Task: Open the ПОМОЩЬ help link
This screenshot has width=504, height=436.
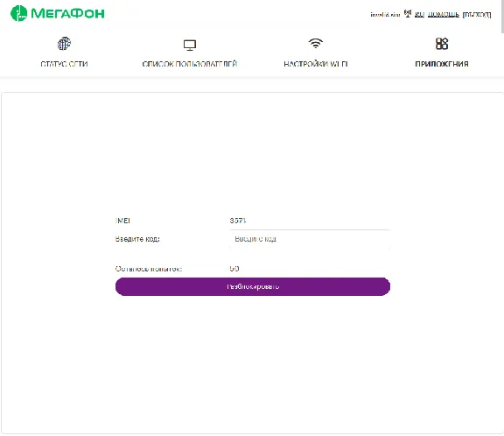Action: [x=444, y=14]
